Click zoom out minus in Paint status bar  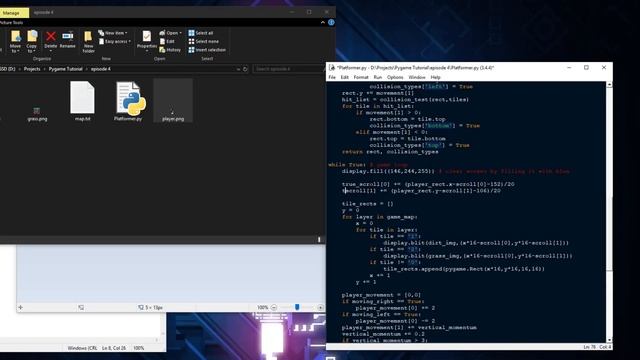pos(274,307)
